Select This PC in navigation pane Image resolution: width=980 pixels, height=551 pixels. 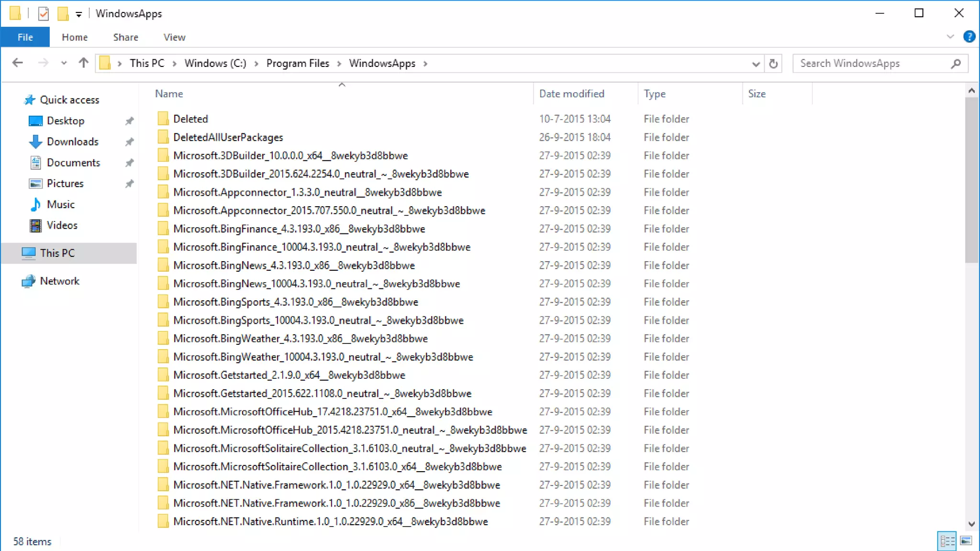point(69,253)
